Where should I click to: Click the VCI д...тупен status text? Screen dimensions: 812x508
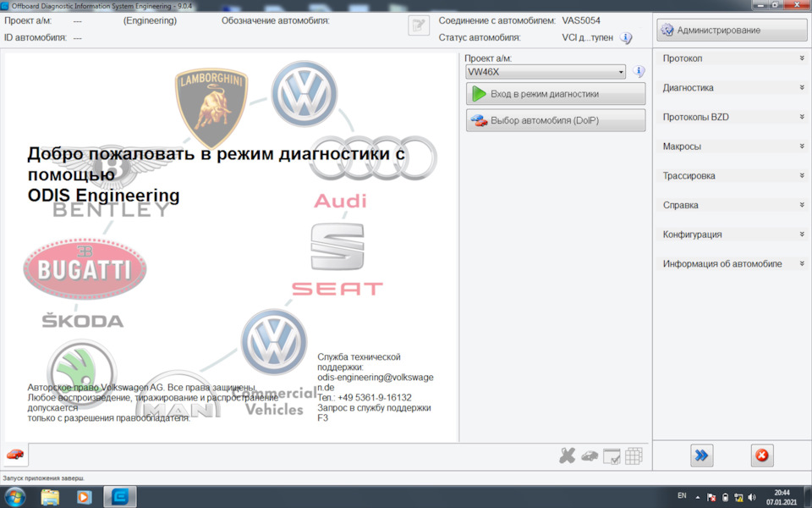(587, 38)
